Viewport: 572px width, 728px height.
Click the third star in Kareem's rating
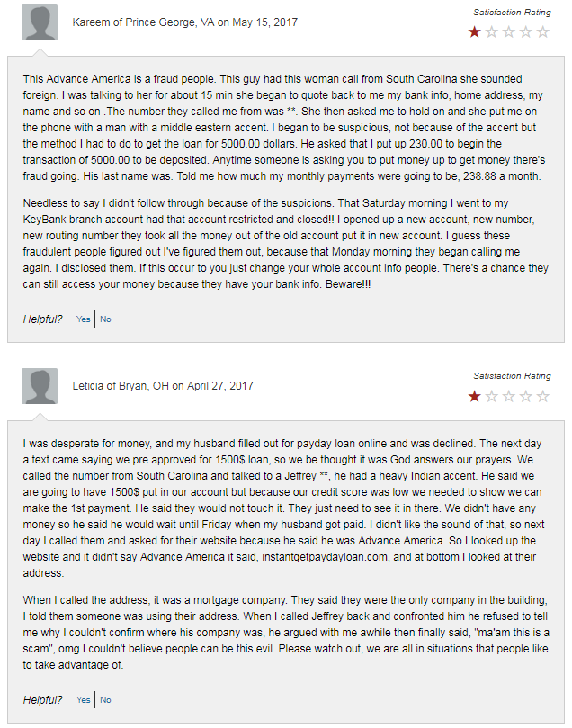point(508,32)
